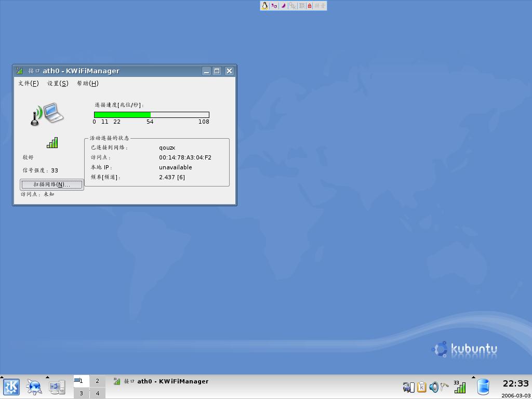Click the ath0 - KWiFiManager taskbar entry
This screenshot has height=399, width=532.
click(161, 381)
